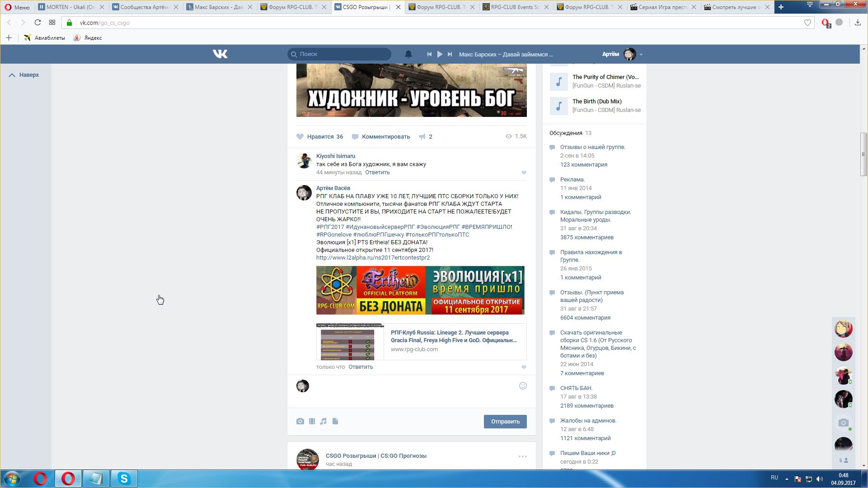Open discussion Отзывы о нашей группе

593,147
